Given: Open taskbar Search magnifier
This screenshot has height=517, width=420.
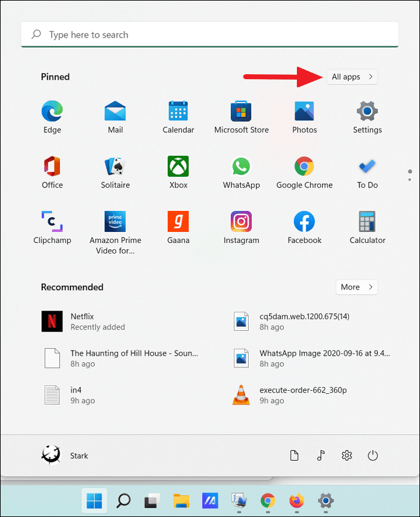Looking at the screenshot, I should click(x=123, y=501).
